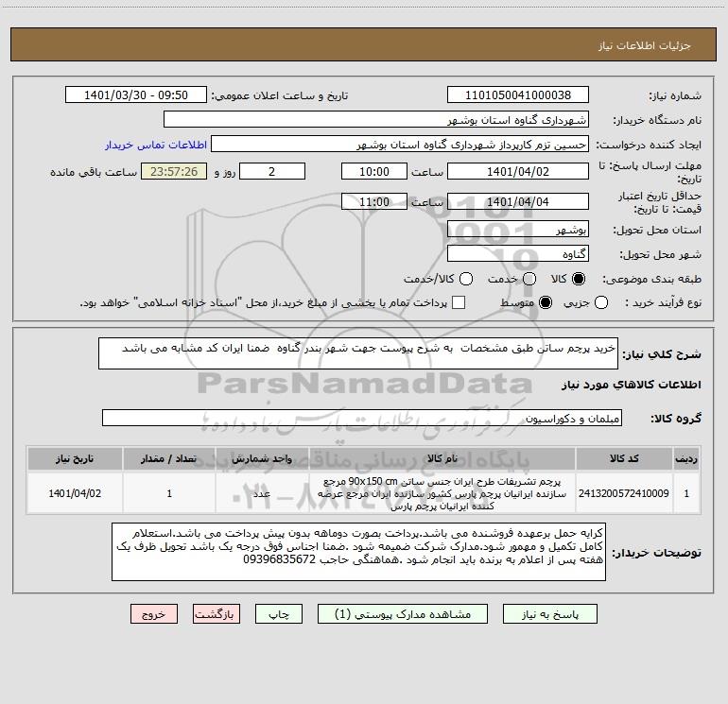Click the unit cell عدد
The image size is (728, 704).
coord(262,493)
